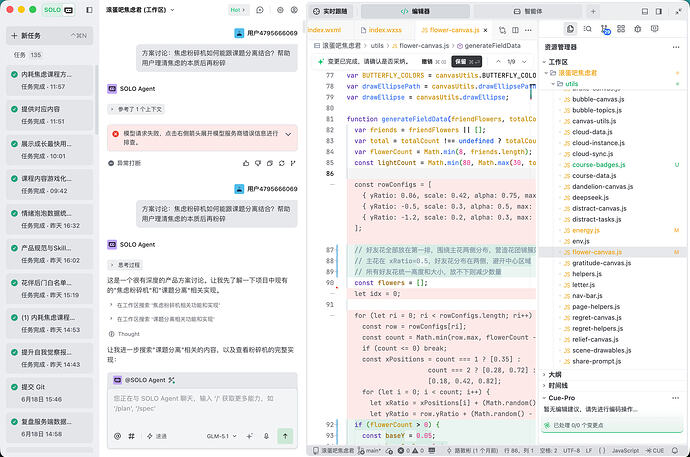This screenshot has height=457, width=690.
Task: Open the GLM-5.1 model dropdown
Action: (221, 436)
